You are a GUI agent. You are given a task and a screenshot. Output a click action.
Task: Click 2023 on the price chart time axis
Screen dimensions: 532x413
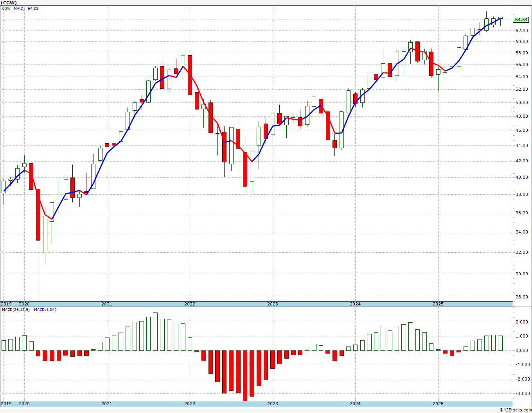[x=273, y=304]
